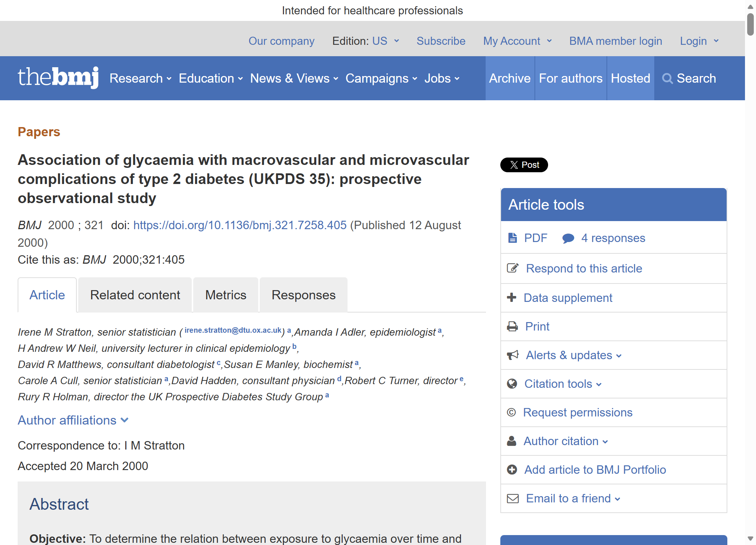Click the responses speech bubble icon
This screenshot has height=545, width=756.
click(568, 238)
